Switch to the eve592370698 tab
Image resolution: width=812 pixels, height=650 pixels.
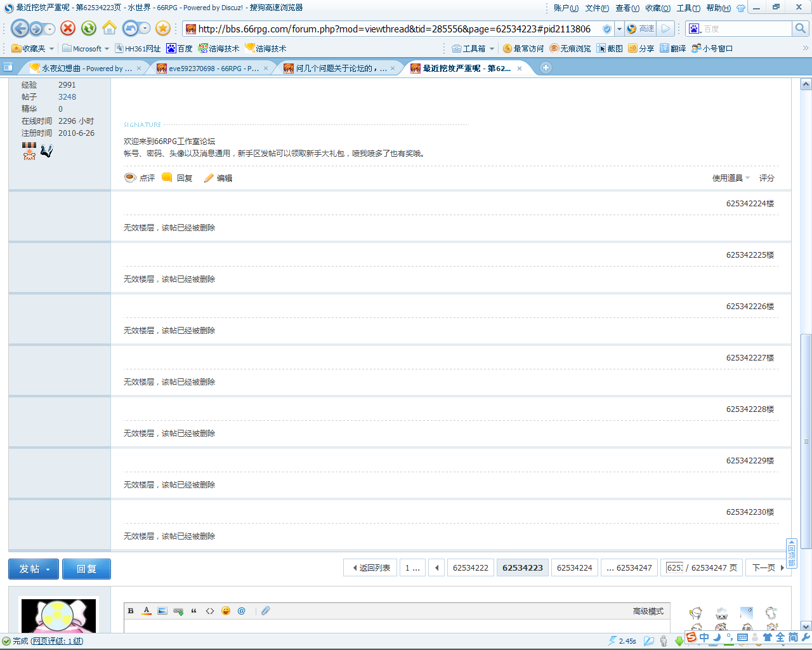[x=213, y=69]
